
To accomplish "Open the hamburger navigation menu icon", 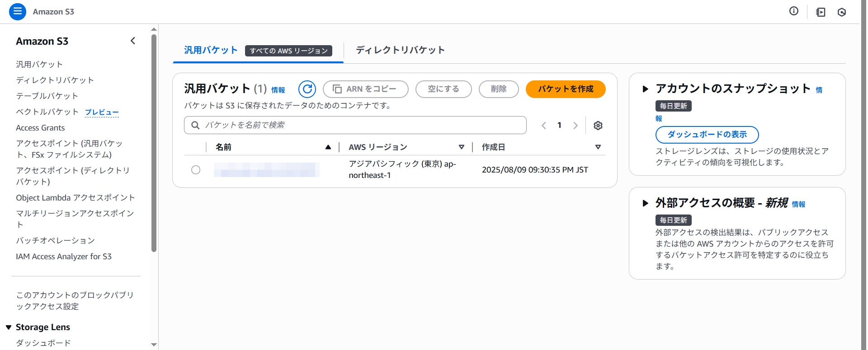I will click(x=17, y=12).
